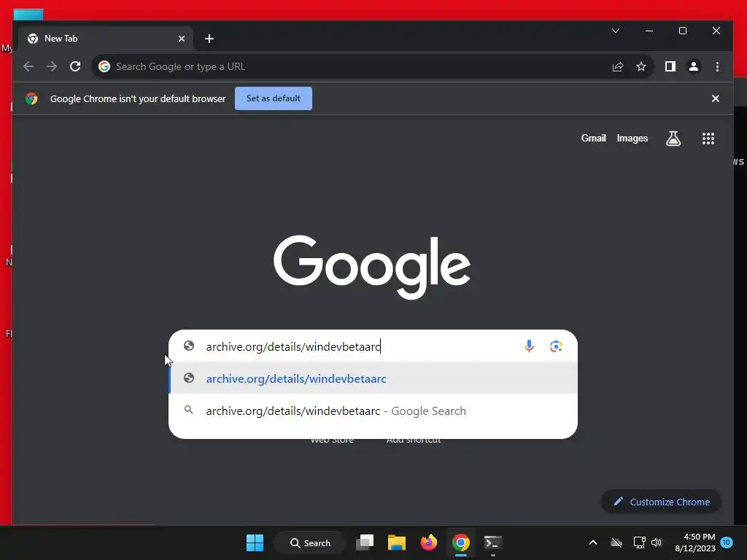Click the taskbar Search box
Viewport: 747px width, 560px height.
click(310, 542)
